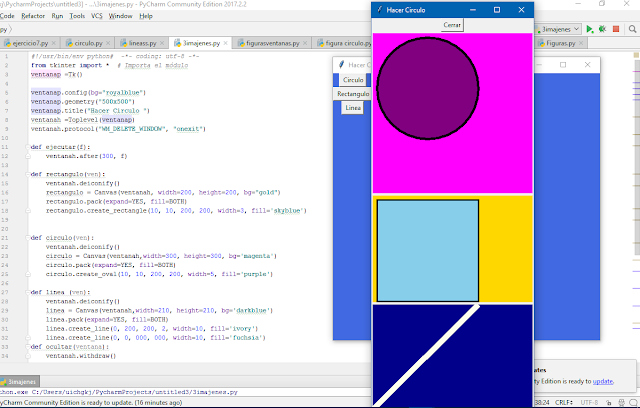Collapse the rectangulo function fold marker
The width and height of the screenshot is (640, 408).
point(28,174)
